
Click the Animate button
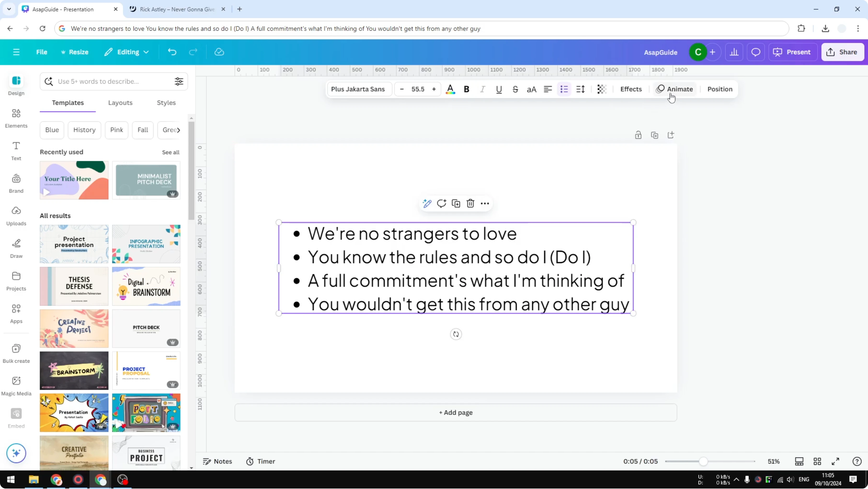[674, 89]
